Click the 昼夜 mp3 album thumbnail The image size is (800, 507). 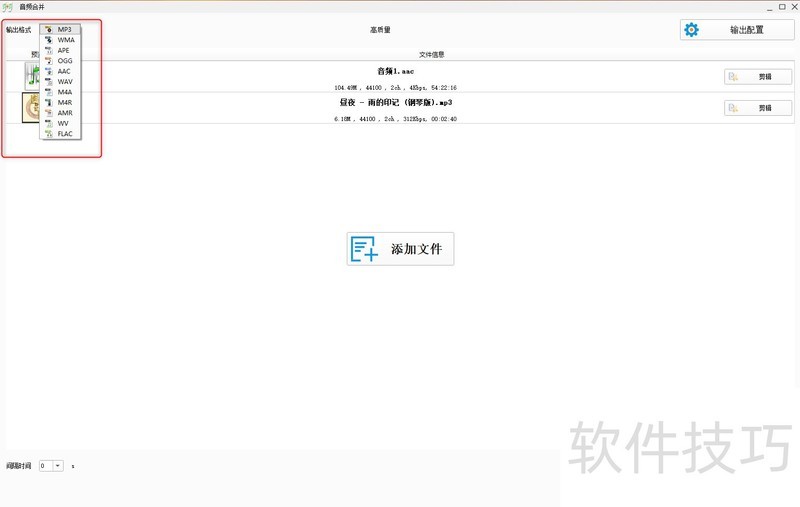[31, 108]
